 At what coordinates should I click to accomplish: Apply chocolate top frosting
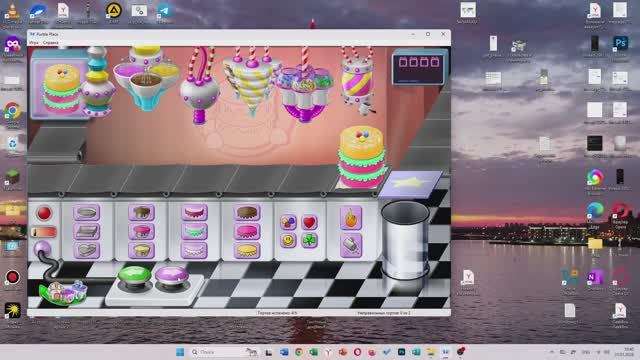click(x=247, y=212)
